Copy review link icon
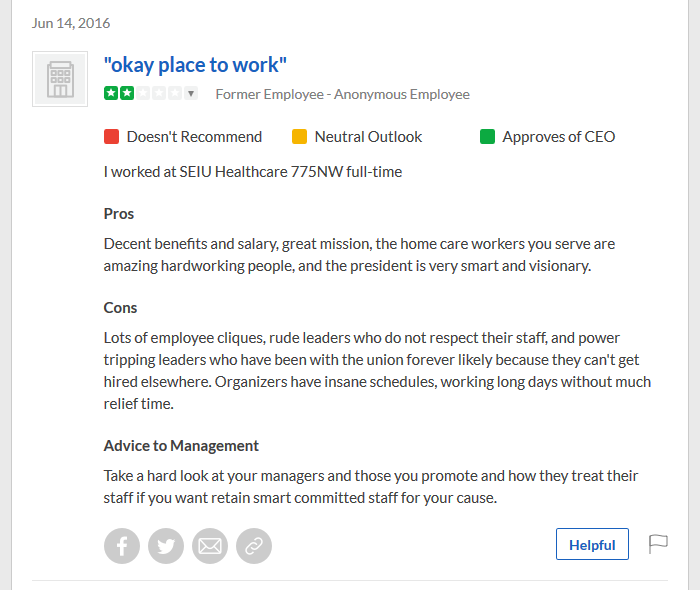 tap(254, 546)
